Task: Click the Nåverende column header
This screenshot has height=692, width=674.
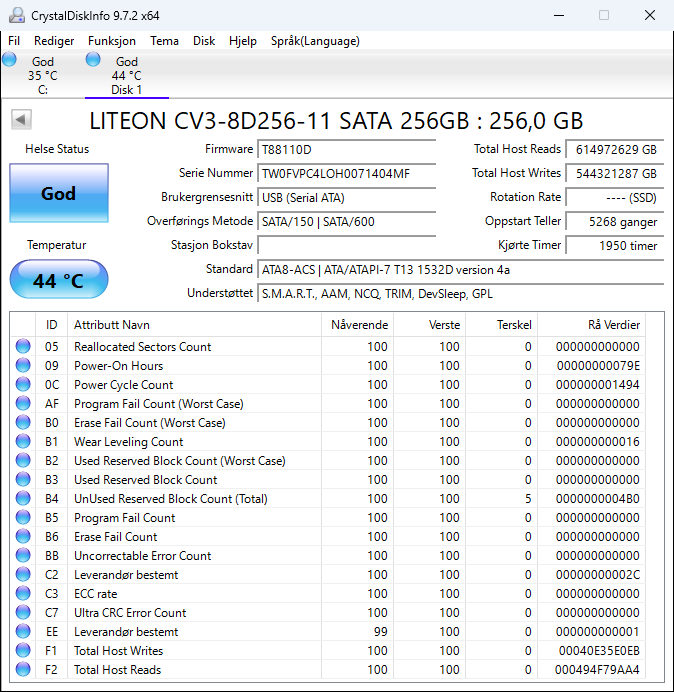Action: [x=358, y=325]
